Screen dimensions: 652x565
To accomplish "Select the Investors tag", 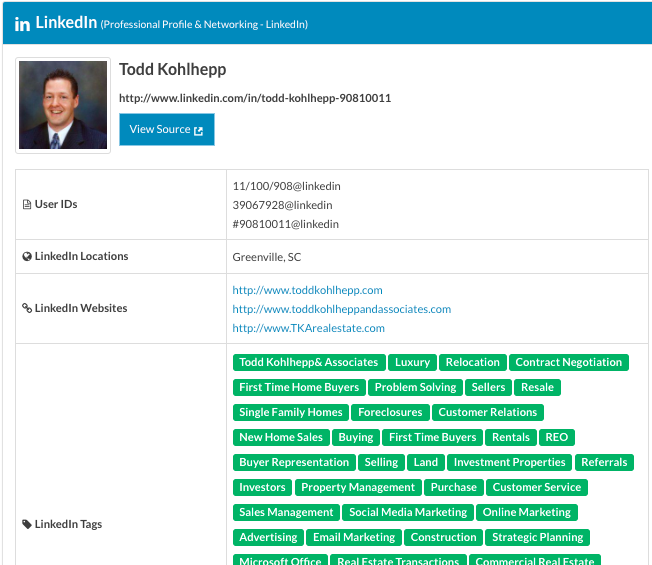I will [x=262, y=487].
